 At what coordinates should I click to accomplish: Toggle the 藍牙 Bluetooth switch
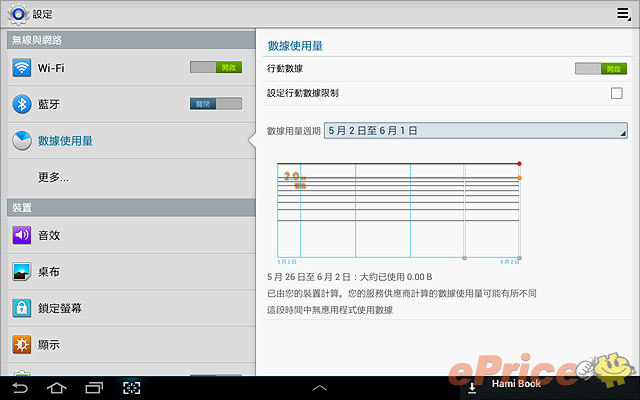click(216, 103)
